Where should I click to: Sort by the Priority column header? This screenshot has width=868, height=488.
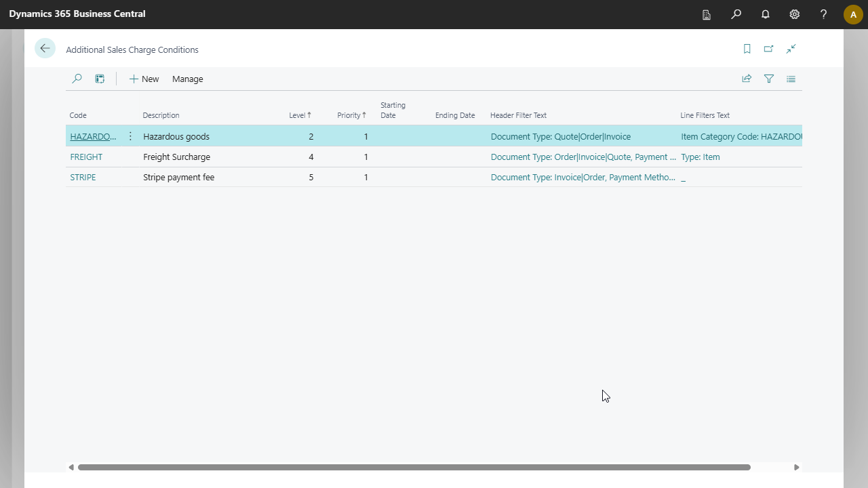(x=351, y=115)
